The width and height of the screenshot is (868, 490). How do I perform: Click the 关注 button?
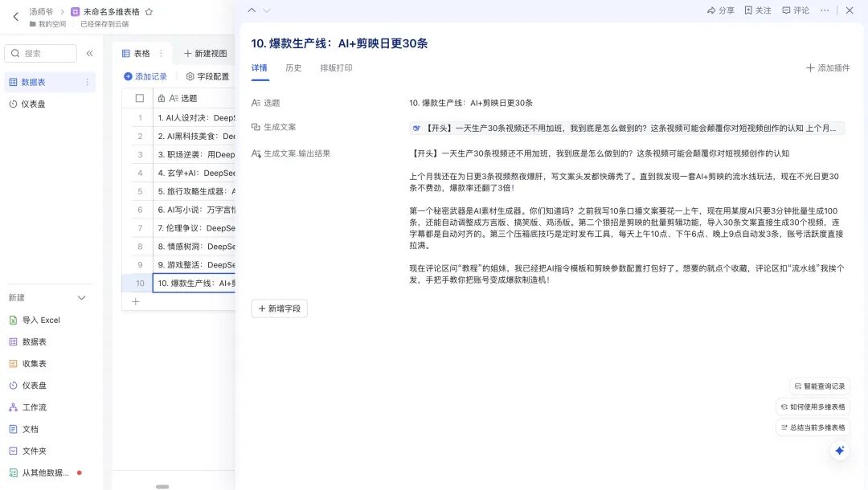point(758,10)
